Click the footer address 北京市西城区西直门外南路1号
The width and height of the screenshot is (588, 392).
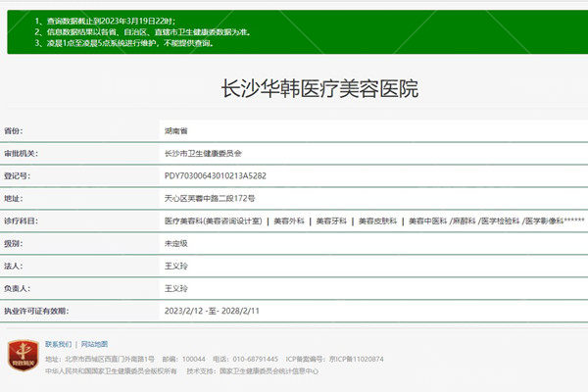click(x=110, y=359)
